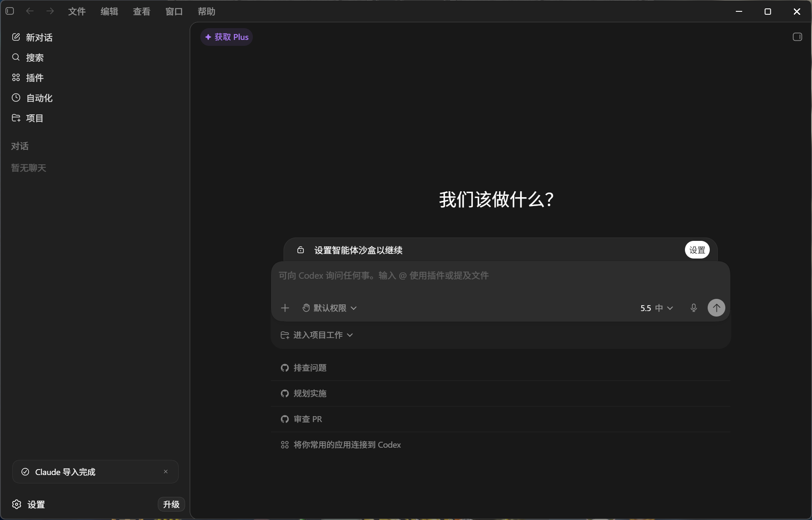This screenshot has height=520, width=812.
Task: Click the 获取 Plus button
Action: [227, 37]
